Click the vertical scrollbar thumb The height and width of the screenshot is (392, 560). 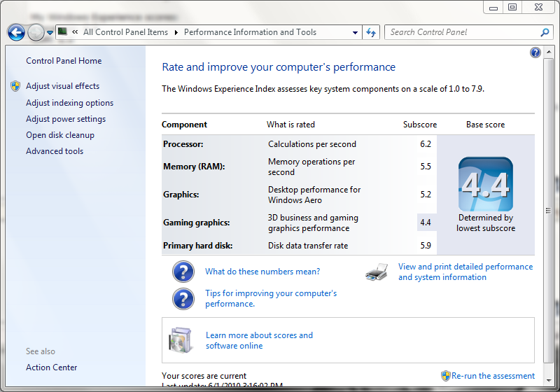(549, 211)
